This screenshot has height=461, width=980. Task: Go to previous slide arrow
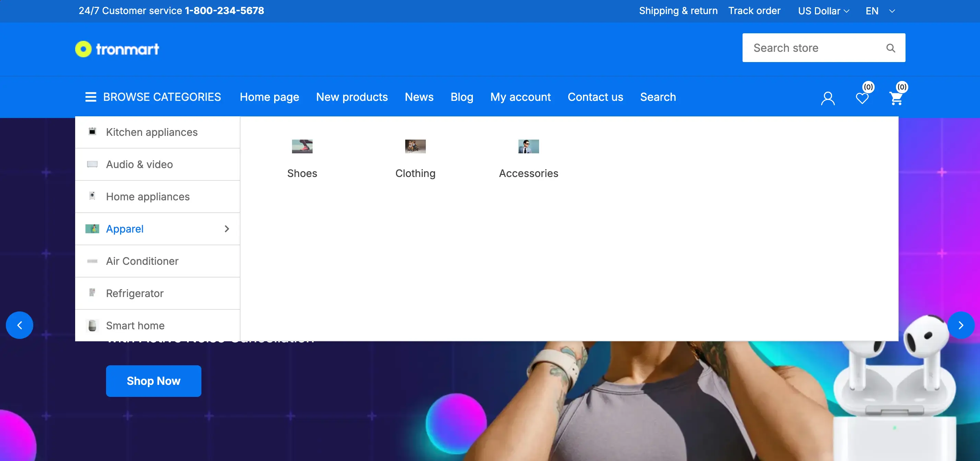coord(20,325)
